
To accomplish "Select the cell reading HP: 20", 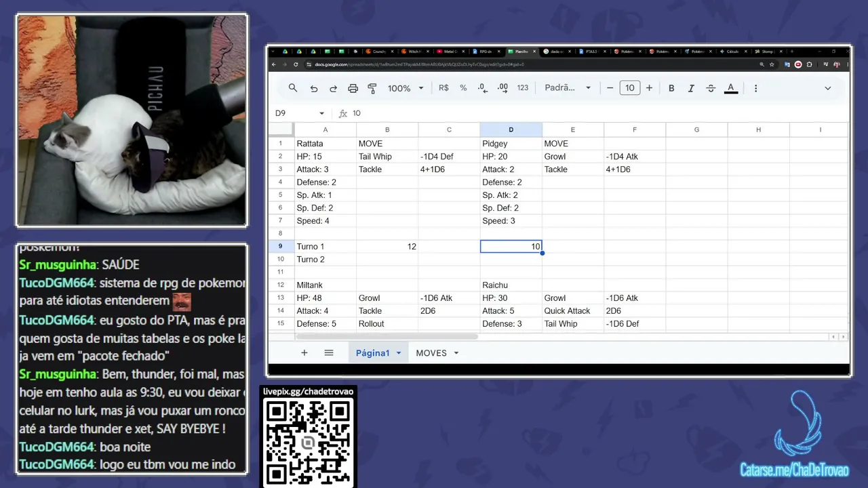I will (x=511, y=157).
